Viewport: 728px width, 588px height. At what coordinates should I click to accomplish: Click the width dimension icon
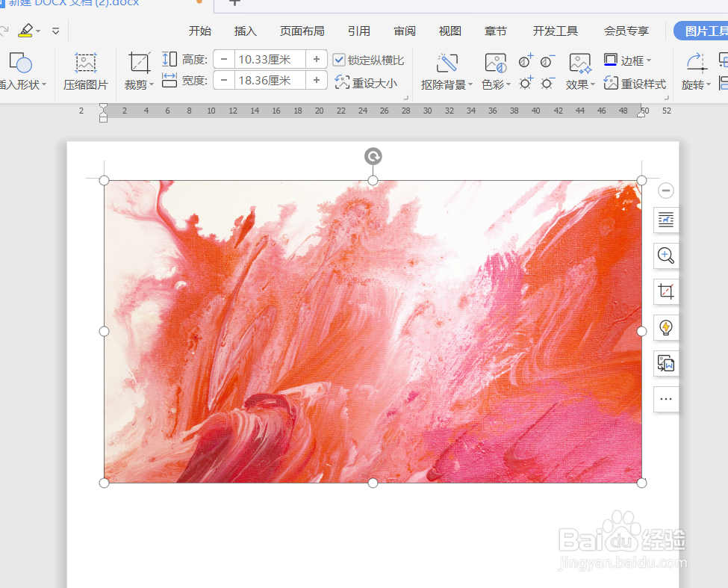pyautogui.click(x=169, y=80)
